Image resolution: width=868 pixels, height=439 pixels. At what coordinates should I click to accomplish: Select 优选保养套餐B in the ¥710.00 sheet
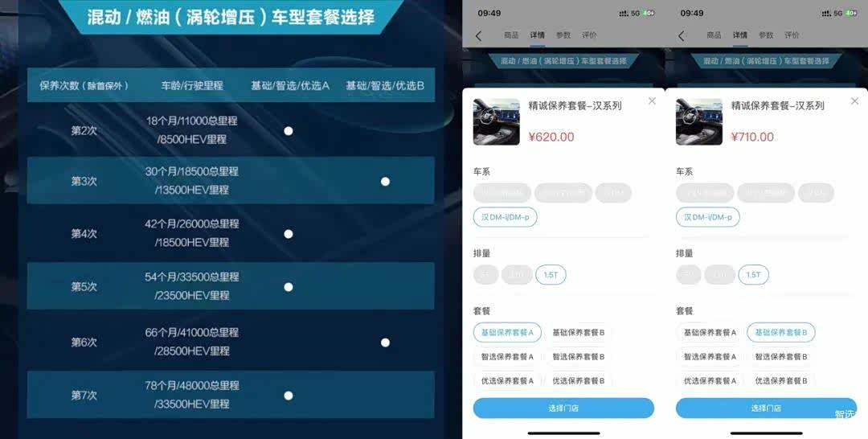(781, 381)
